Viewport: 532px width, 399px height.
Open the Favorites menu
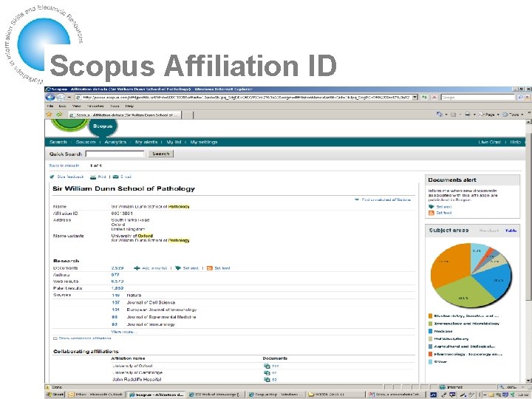point(95,106)
